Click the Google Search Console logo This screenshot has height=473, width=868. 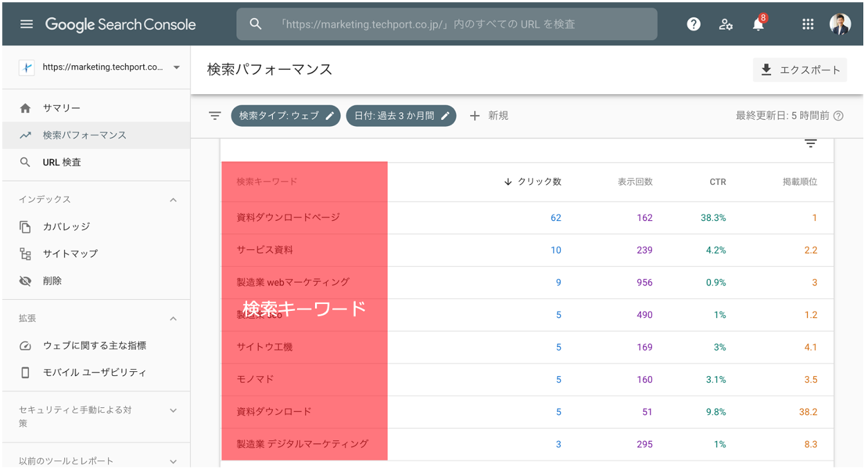tap(120, 24)
